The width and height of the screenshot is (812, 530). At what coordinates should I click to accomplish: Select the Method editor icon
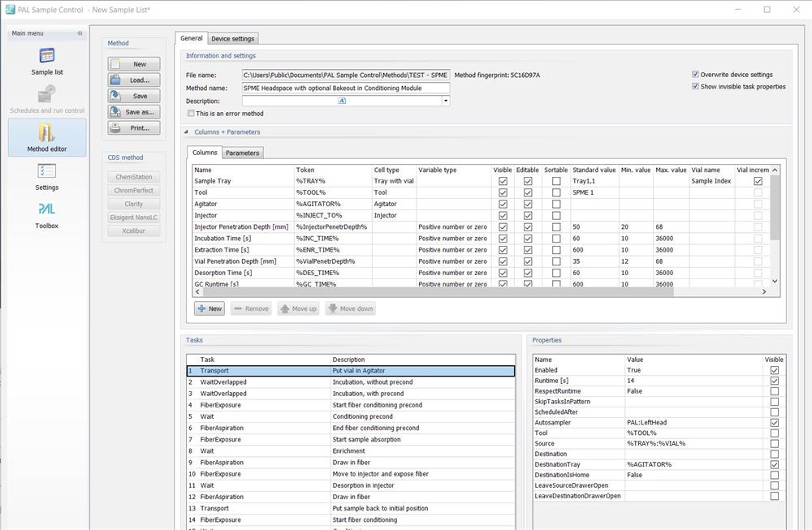coord(47,137)
